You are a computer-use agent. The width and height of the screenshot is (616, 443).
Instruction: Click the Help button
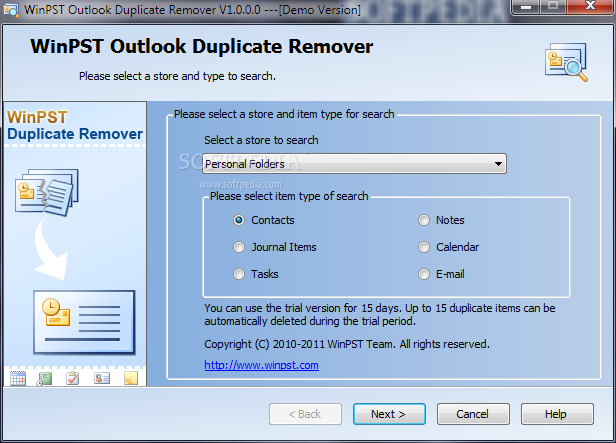[557, 414]
